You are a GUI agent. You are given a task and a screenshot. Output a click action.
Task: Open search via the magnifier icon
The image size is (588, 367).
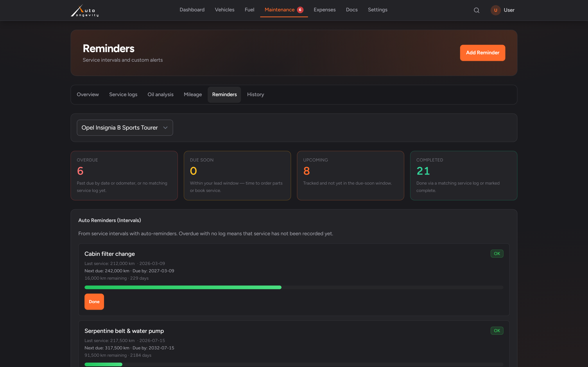(x=476, y=10)
